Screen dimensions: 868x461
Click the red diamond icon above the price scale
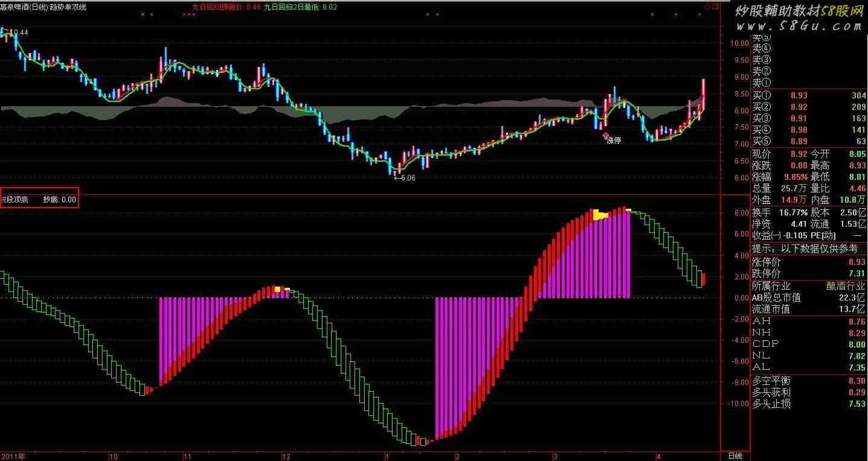tap(707, 7)
